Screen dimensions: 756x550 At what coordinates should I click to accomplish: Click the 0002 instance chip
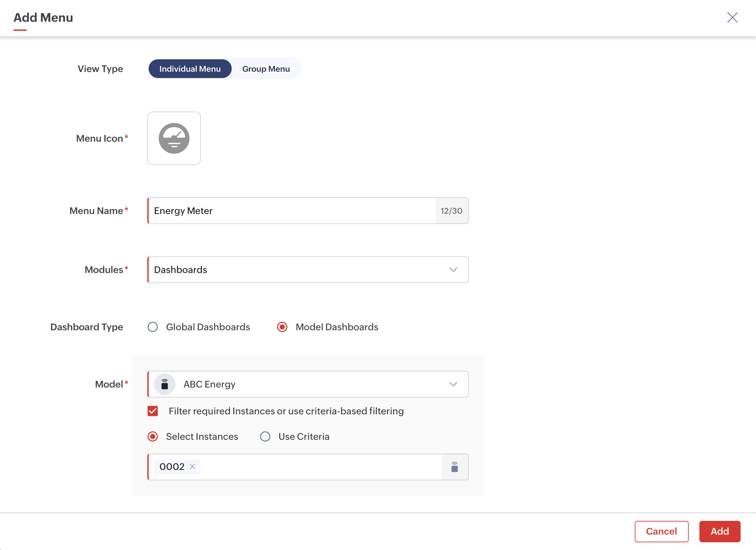[172, 467]
